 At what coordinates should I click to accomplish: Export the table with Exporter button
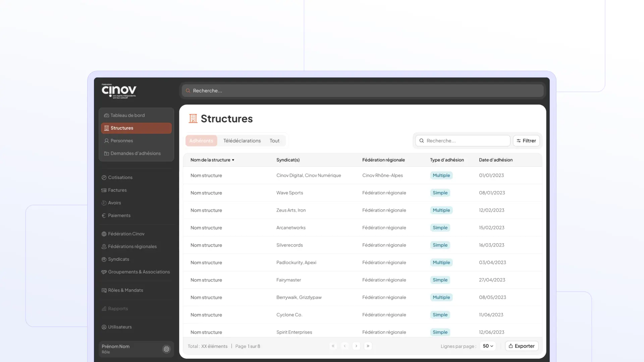[522, 346]
